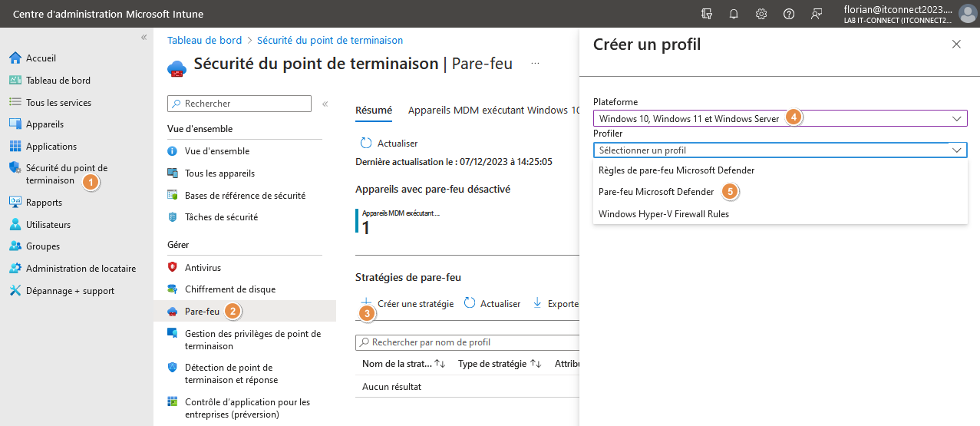980x426 pixels.
Task: Click the notifications bell icon
Action: pos(734,14)
